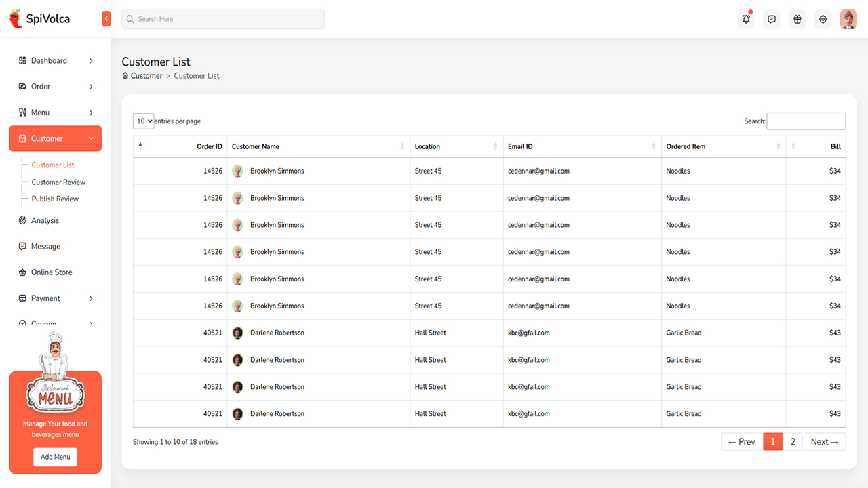This screenshot has height=488, width=868.
Task: Click the Email ID column header text
Action: click(x=520, y=146)
